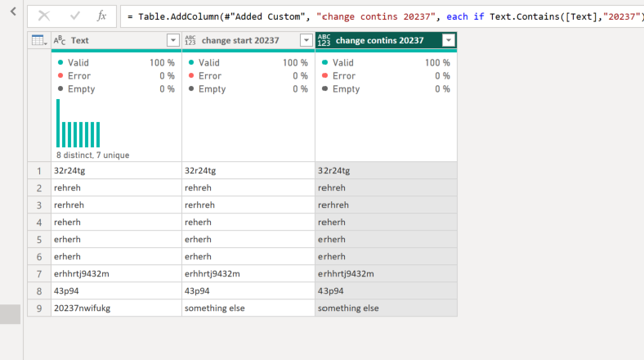Select row number 9

click(39, 308)
